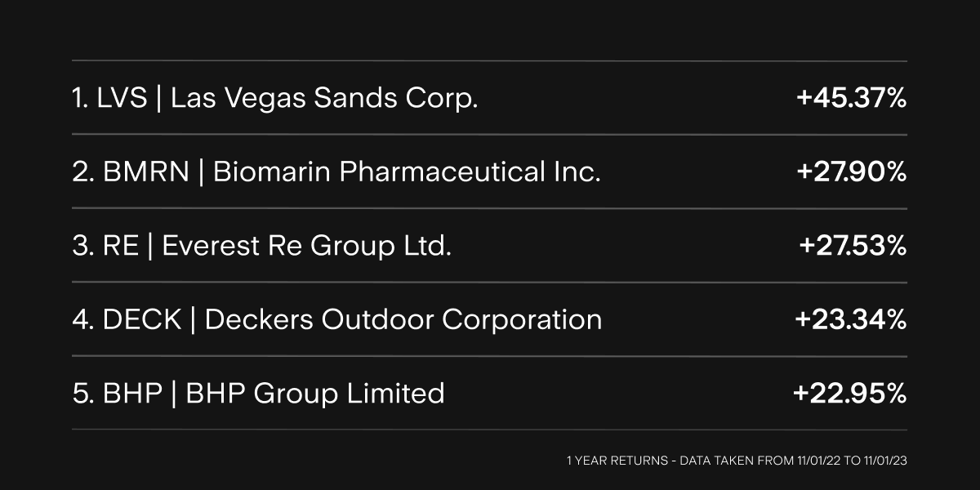Click the +27.53% return value
The height and width of the screenshot is (490, 980).
point(853,246)
